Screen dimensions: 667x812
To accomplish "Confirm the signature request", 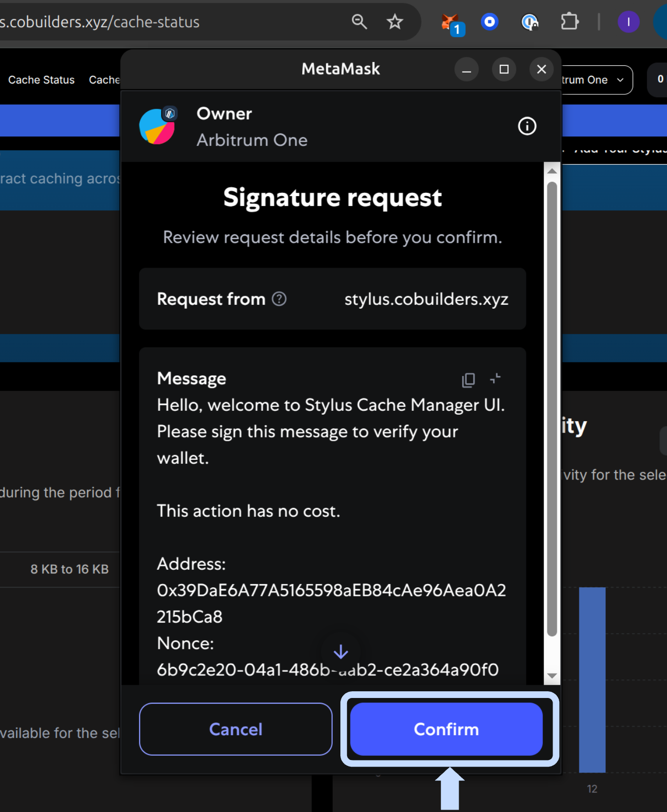I will (446, 729).
